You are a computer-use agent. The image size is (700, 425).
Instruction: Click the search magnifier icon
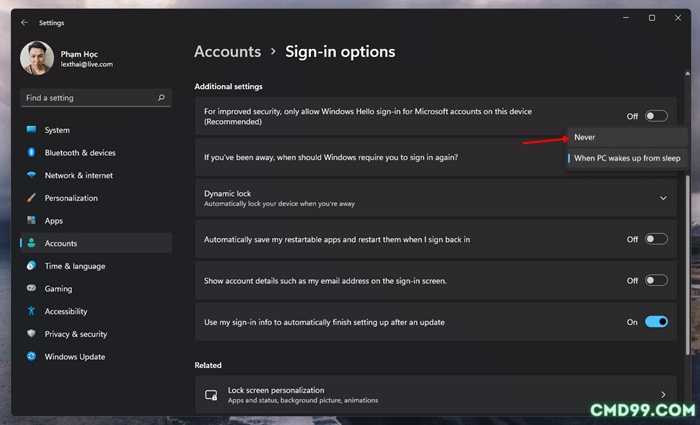[161, 97]
